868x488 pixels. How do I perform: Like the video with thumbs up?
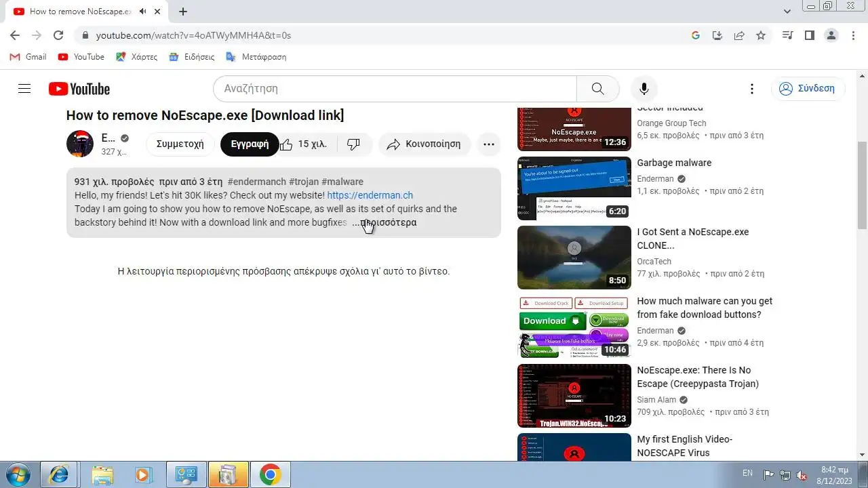click(x=302, y=144)
